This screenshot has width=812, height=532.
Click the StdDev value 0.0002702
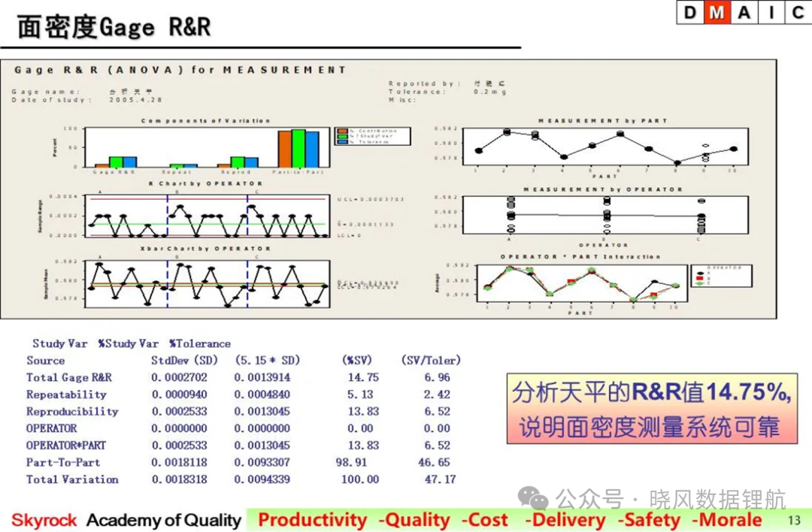click(179, 378)
